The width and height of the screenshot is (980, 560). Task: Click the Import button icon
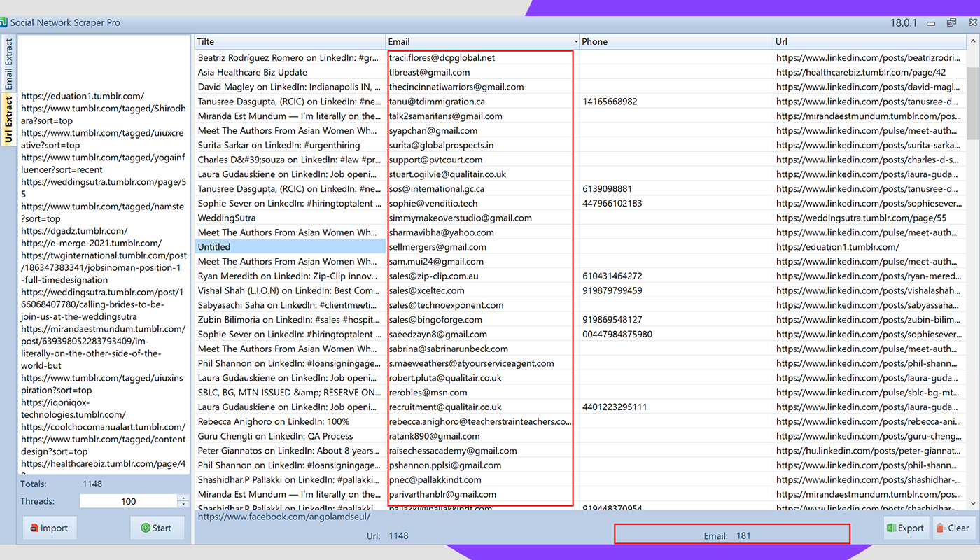34,528
